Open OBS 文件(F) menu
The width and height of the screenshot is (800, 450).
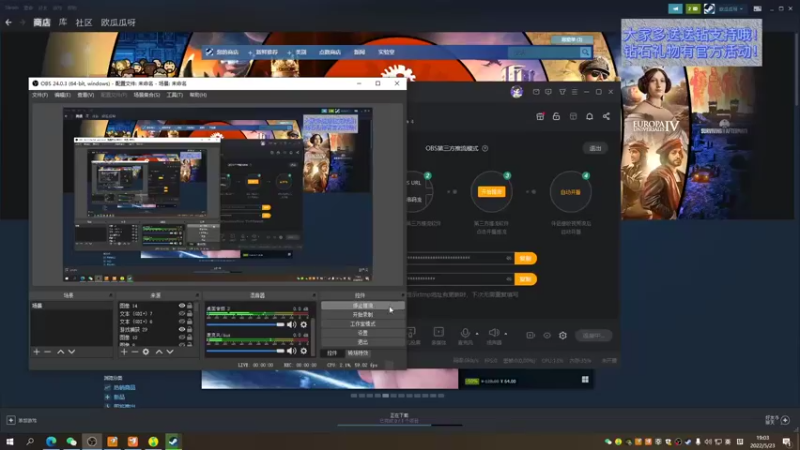pos(40,95)
